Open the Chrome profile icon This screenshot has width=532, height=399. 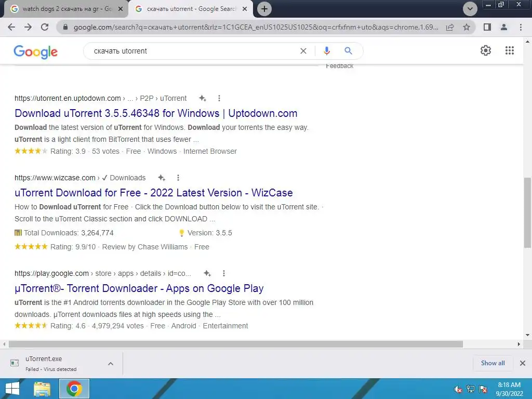(504, 27)
